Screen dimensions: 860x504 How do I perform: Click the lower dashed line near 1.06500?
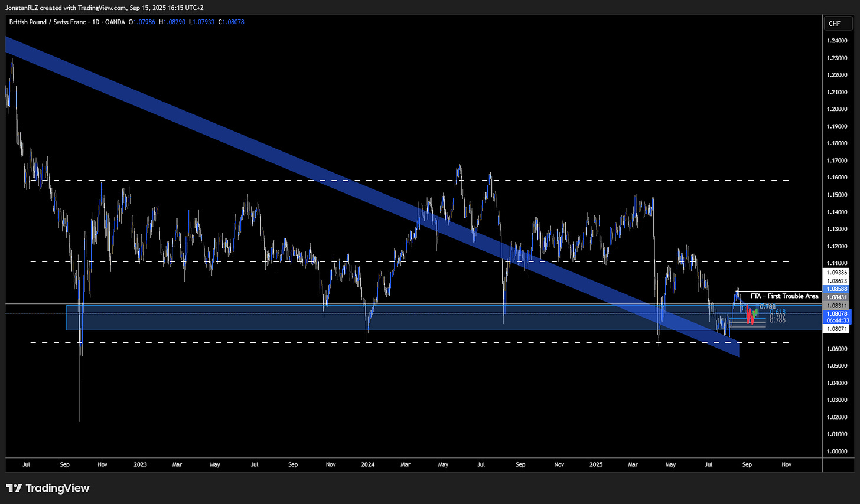click(x=409, y=342)
